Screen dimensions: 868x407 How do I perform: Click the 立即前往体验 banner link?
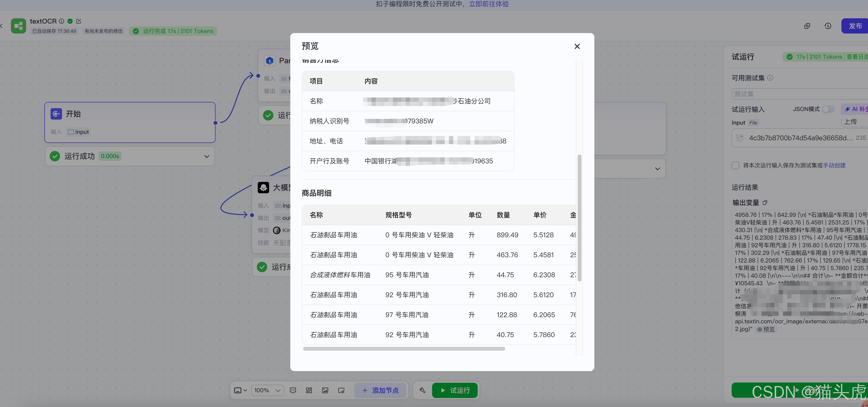(x=489, y=4)
